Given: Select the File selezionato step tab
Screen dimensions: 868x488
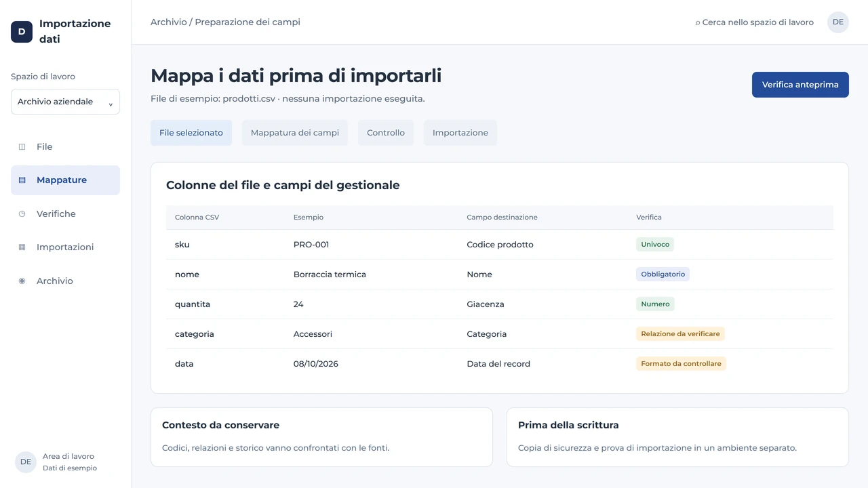Looking at the screenshot, I should pyautogui.click(x=191, y=133).
